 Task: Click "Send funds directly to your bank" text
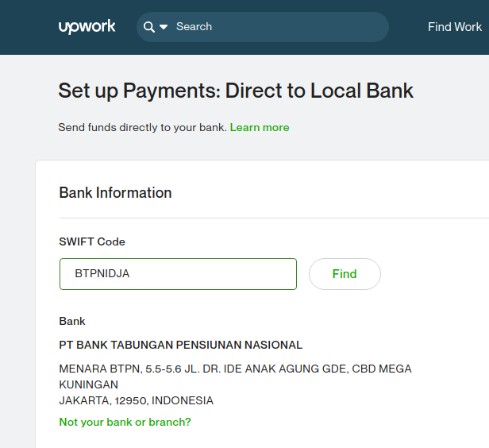pyautogui.click(x=142, y=127)
